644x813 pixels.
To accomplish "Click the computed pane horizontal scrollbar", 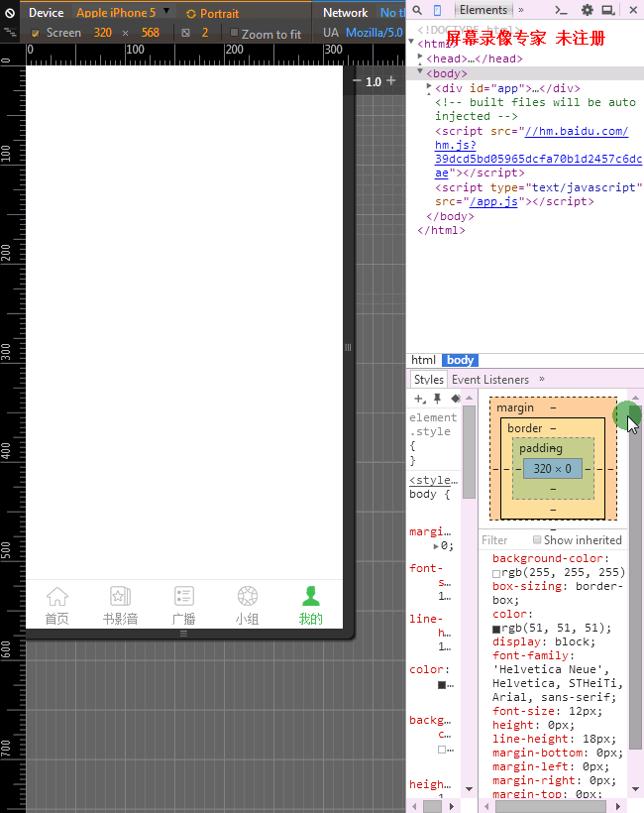I will [551, 807].
